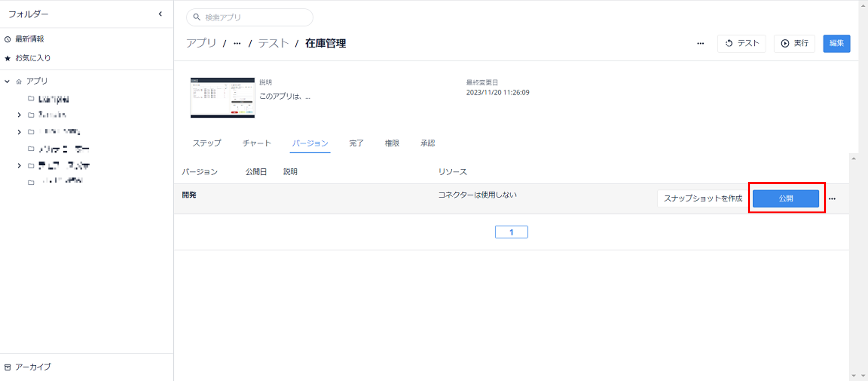Click the 実行 run button

pyautogui.click(x=794, y=44)
